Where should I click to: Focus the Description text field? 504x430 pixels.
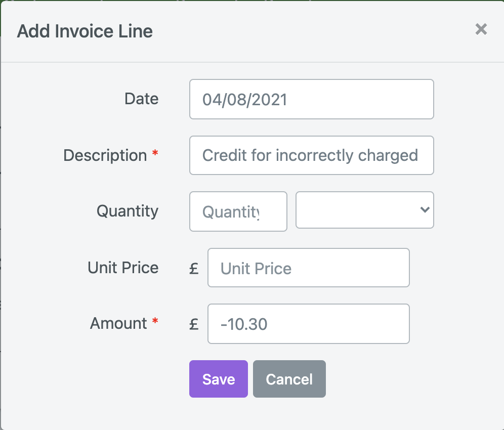tap(312, 155)
